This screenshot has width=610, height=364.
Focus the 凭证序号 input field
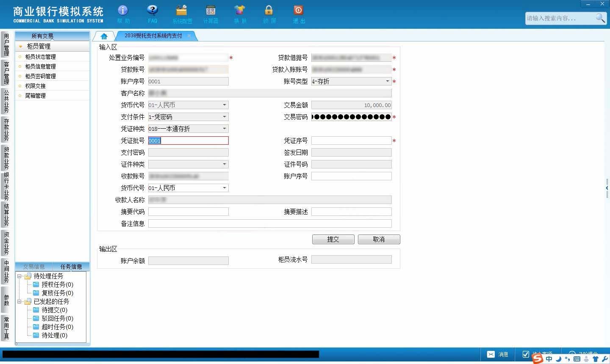point(351,141)
